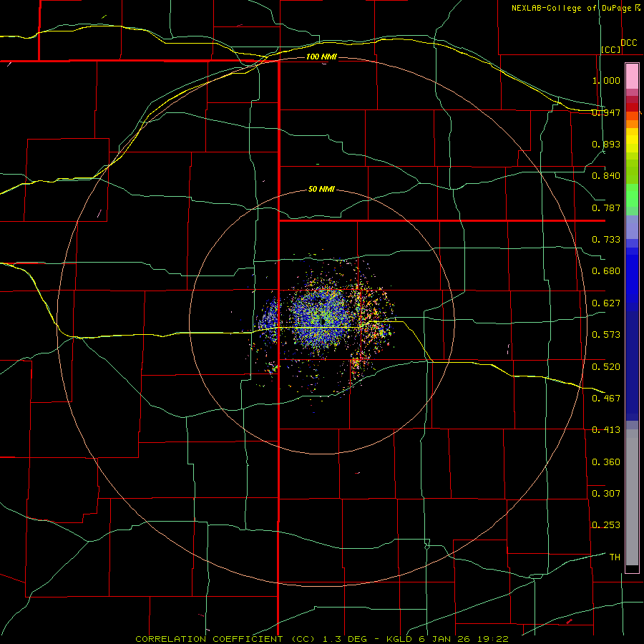Click the 0.253 color scale label
The height and width of the screenshot is (644, 644).
click(x=606, y=525)
